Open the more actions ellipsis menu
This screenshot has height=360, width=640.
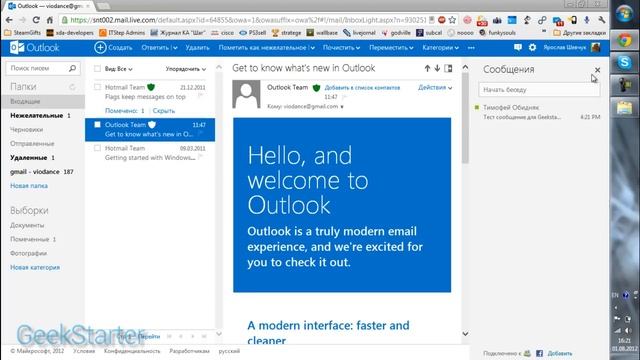(x=471, y=48)
